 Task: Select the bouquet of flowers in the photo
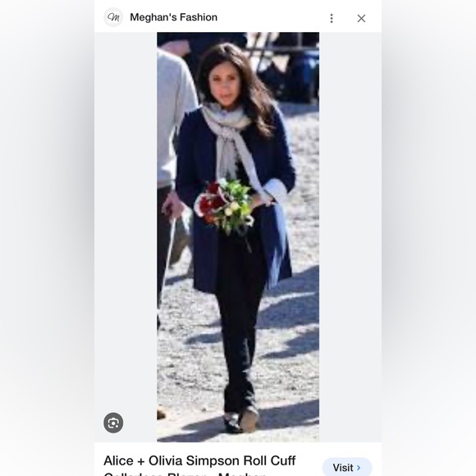pyautogui.click(x=227, y=205)
